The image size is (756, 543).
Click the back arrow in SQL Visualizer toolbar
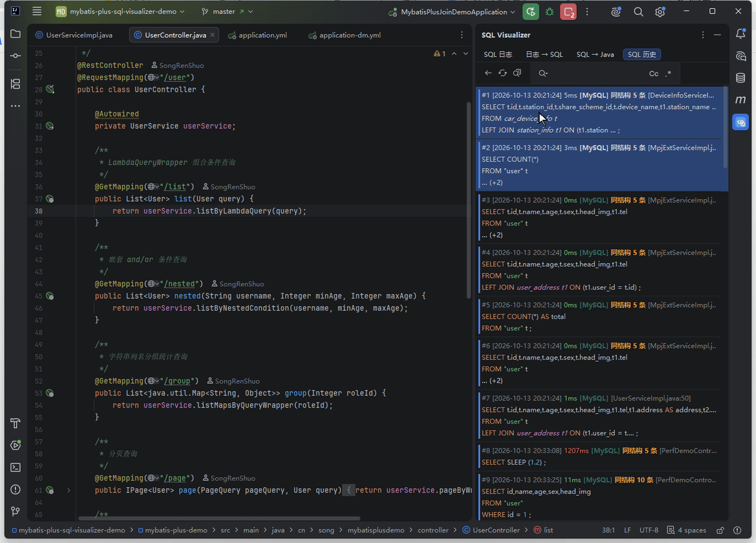tap(488, 73)
